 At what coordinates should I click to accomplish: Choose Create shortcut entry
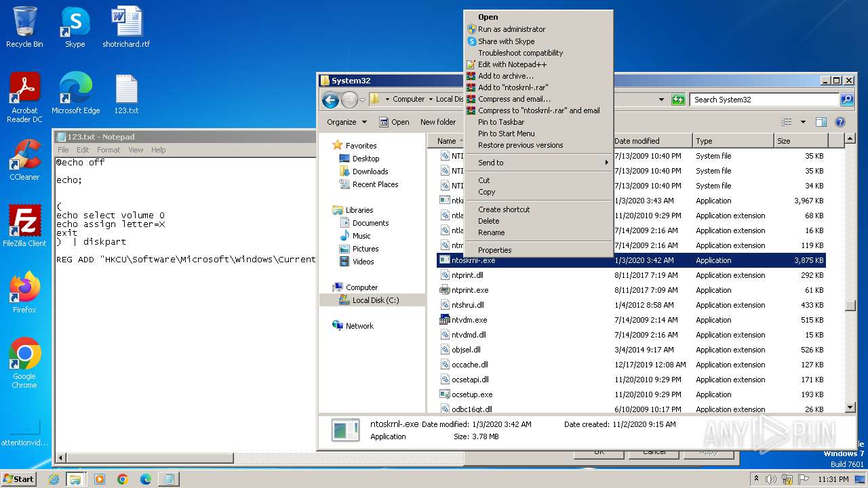pyautogui.click(x=538, y=209)
